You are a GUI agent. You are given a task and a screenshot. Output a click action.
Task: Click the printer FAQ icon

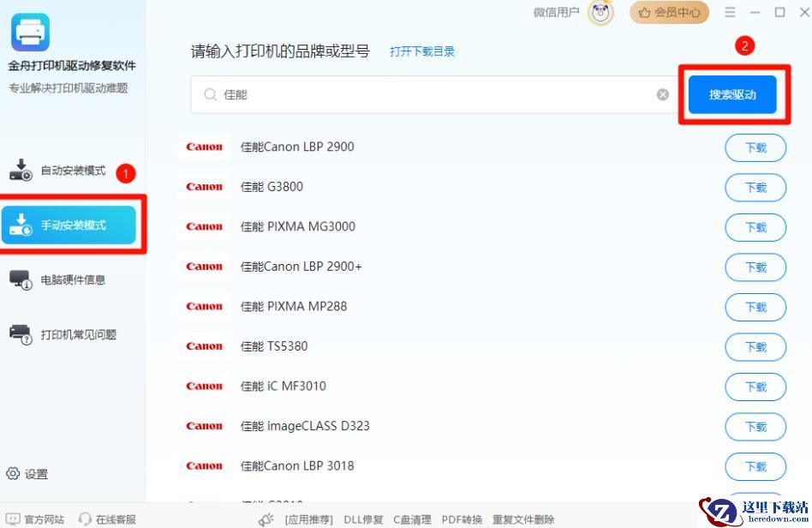tap(21, 334)
